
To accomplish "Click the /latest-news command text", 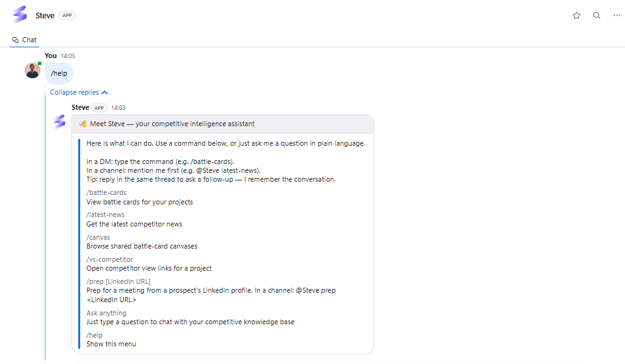I will [x=105, y=214].
